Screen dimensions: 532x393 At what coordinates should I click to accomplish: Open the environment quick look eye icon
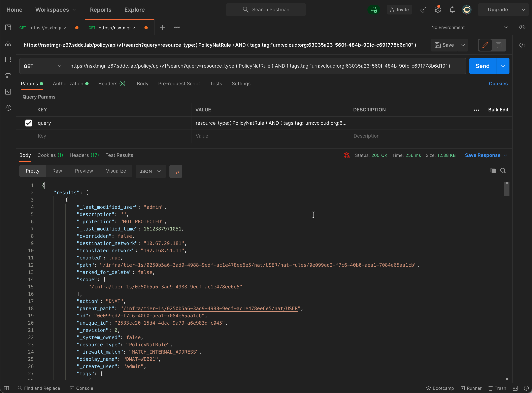pos(522,27)
